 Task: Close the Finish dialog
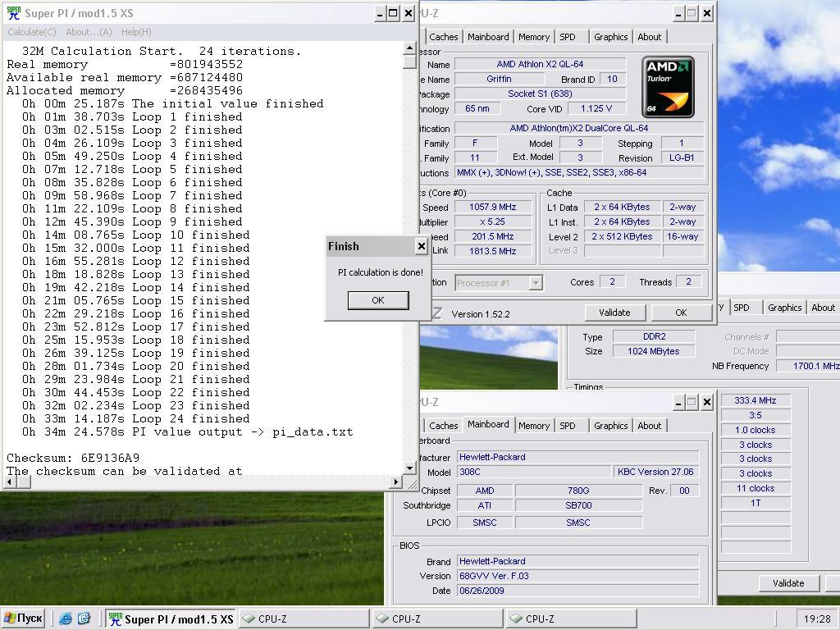click(x=422, y=246)
